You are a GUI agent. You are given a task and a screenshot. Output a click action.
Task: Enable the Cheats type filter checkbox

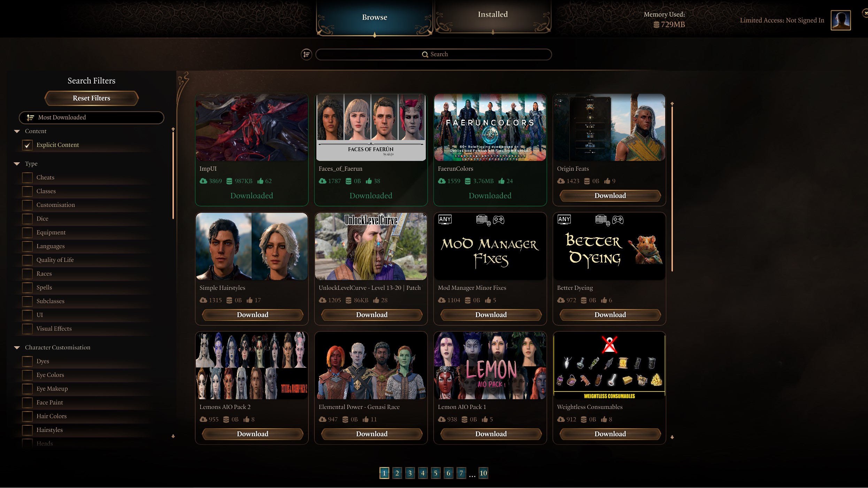[28, 177]
